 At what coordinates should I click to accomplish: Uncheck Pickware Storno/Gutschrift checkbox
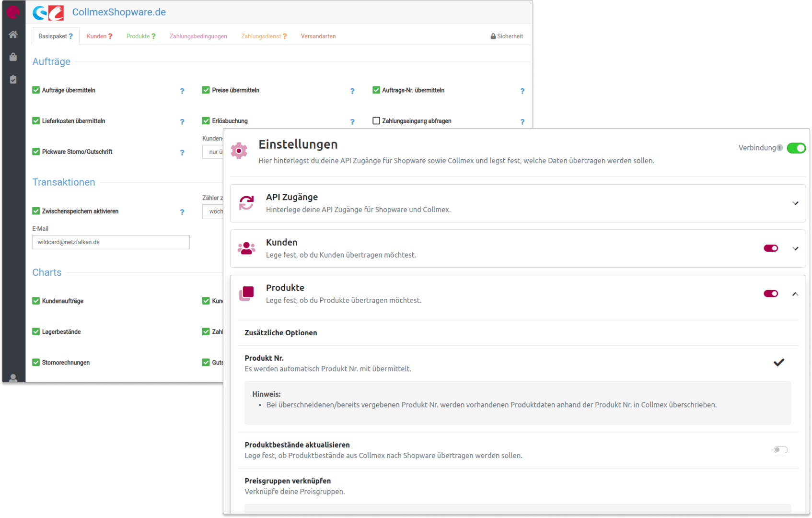(x=36, y=152)
